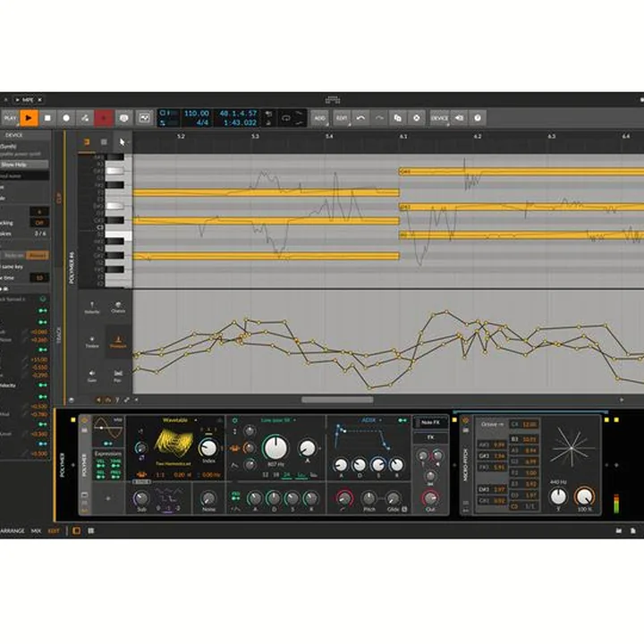Click the Octave setting in Micro-pitch
The width and height of the screenshot is (644, 644).
click(493, 424)
